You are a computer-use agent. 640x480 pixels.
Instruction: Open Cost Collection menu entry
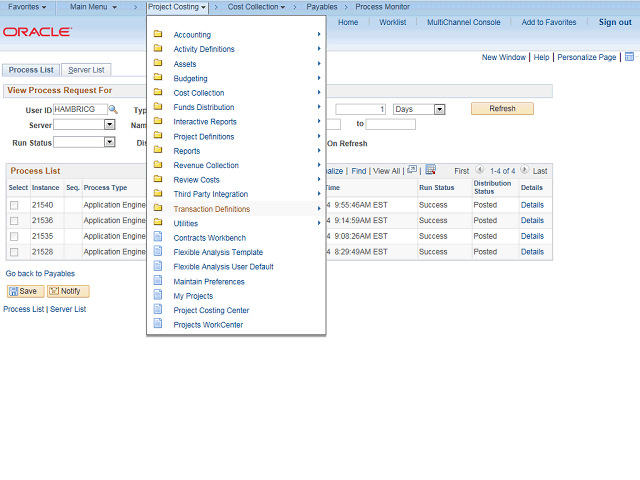[x=199, y=93]
